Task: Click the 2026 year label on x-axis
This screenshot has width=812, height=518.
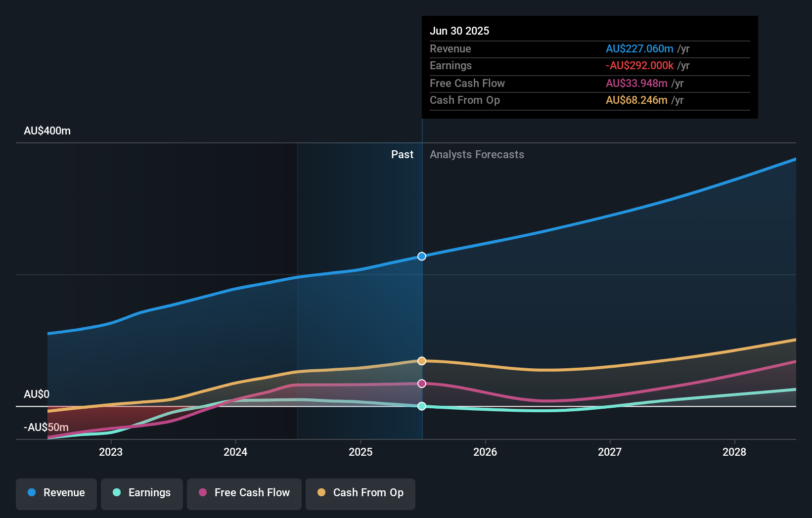Action: [486, 452]
